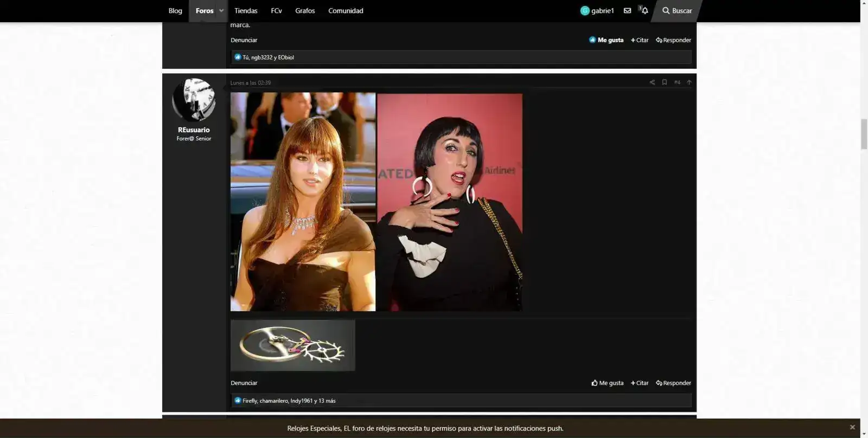Open the Tiendas menu item
Image resolution: width=868 pixels, height=438 pixels.
coord(246,11)
